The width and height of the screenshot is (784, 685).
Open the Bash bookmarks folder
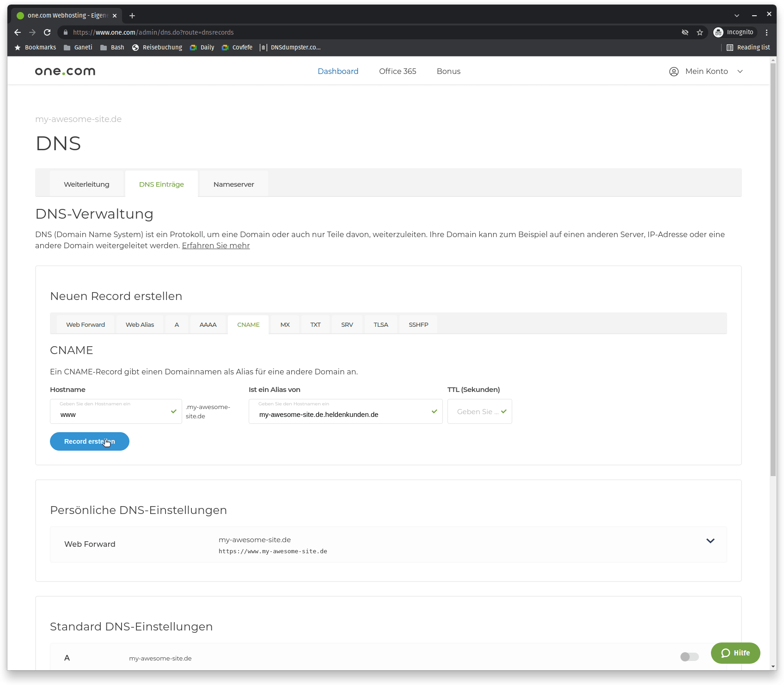(112, 48)
